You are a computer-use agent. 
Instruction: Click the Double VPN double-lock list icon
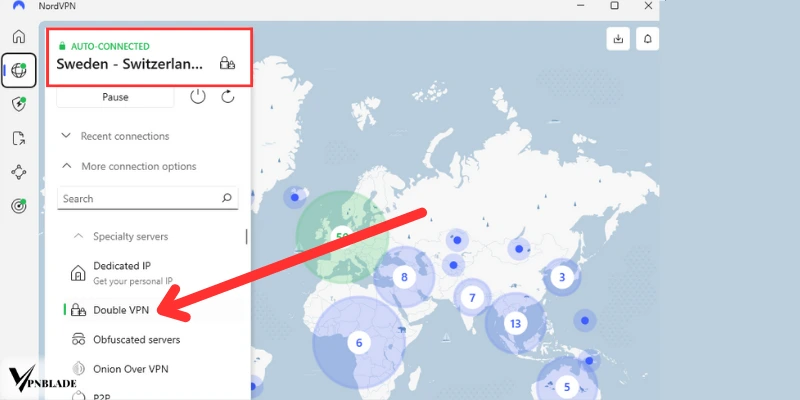(78, 310)
